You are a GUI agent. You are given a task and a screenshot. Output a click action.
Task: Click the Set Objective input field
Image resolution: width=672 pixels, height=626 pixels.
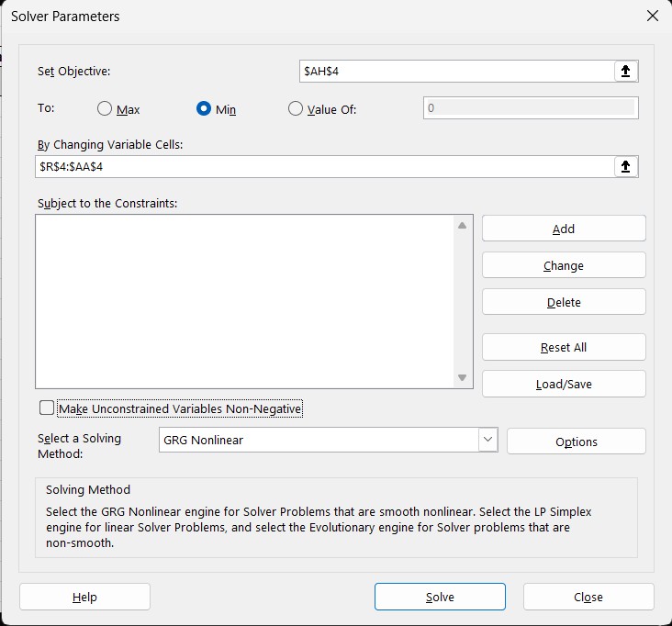[454, 71]
